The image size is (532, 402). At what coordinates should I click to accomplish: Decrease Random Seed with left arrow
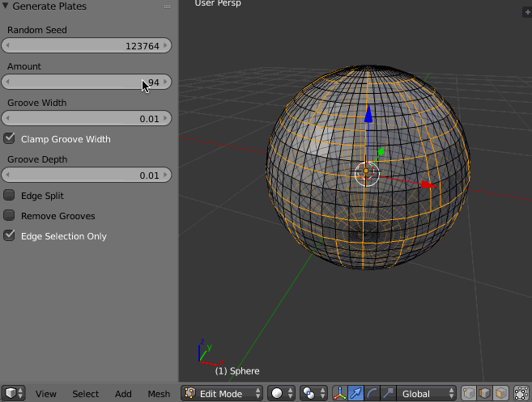(7, 45)
